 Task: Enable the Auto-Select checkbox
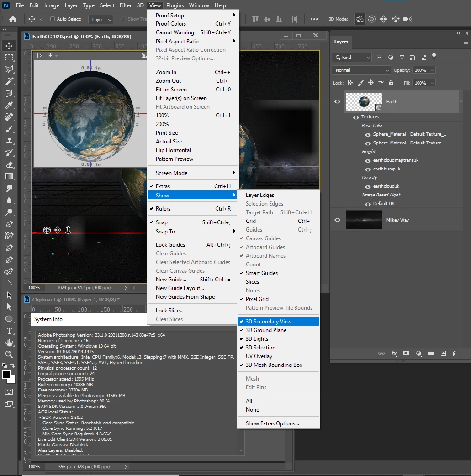click(53, 19)
